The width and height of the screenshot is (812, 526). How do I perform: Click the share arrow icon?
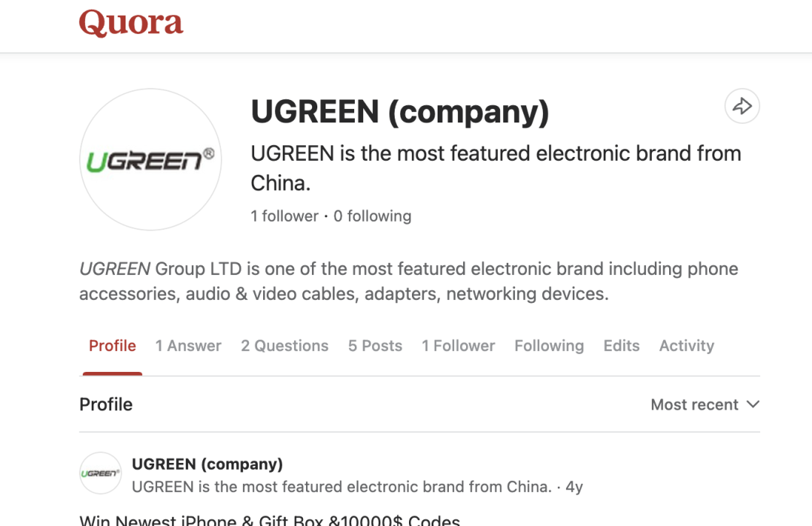coord(742,106)
